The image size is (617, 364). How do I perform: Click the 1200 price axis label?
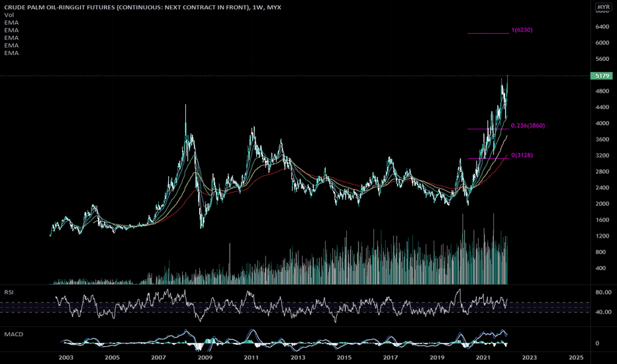(x=602, y=236)
